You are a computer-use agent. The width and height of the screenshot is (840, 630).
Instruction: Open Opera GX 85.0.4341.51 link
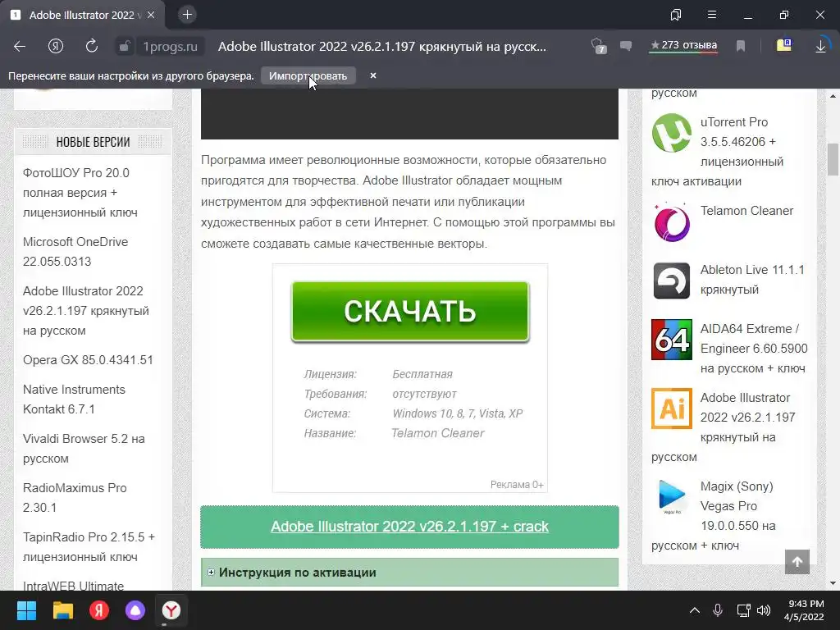point(88,360)
